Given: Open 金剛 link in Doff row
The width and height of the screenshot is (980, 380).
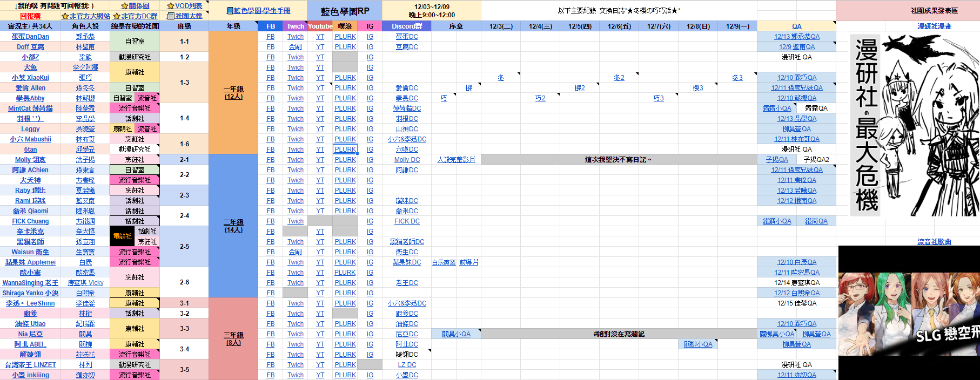Looking at the screenshot, I should tap(296, 47).
